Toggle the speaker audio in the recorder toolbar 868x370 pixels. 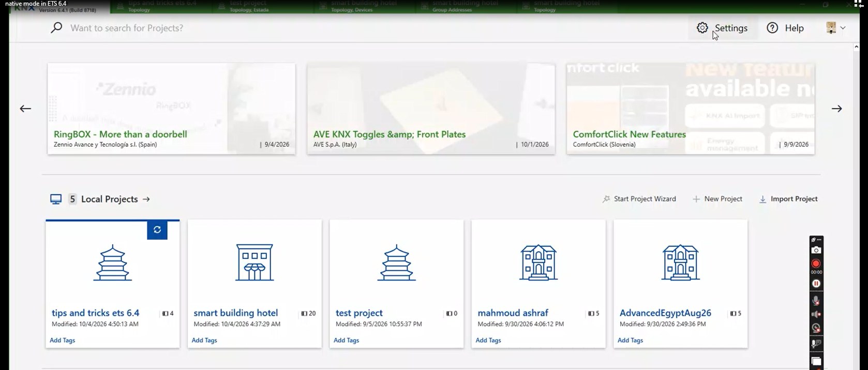point(816,314)
